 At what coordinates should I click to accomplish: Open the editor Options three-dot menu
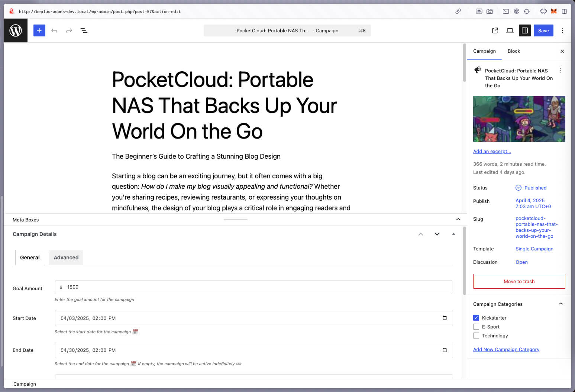(562, 30)
